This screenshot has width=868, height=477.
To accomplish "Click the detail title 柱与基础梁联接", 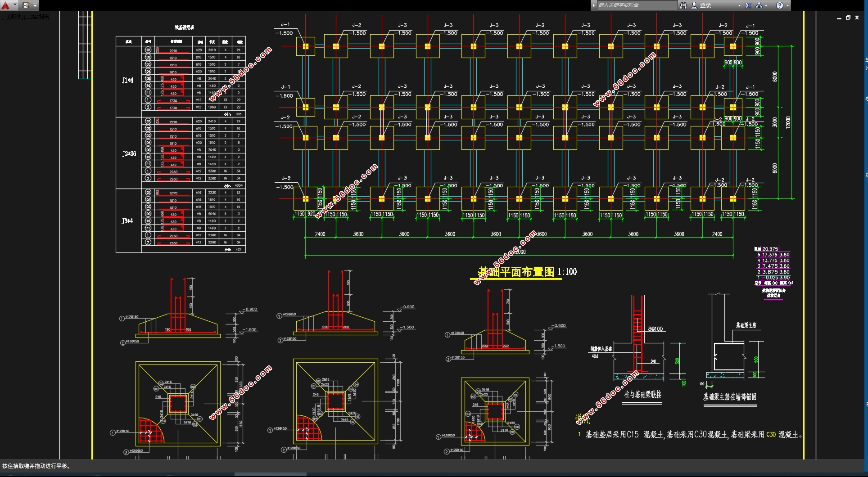I will (643, 395).
